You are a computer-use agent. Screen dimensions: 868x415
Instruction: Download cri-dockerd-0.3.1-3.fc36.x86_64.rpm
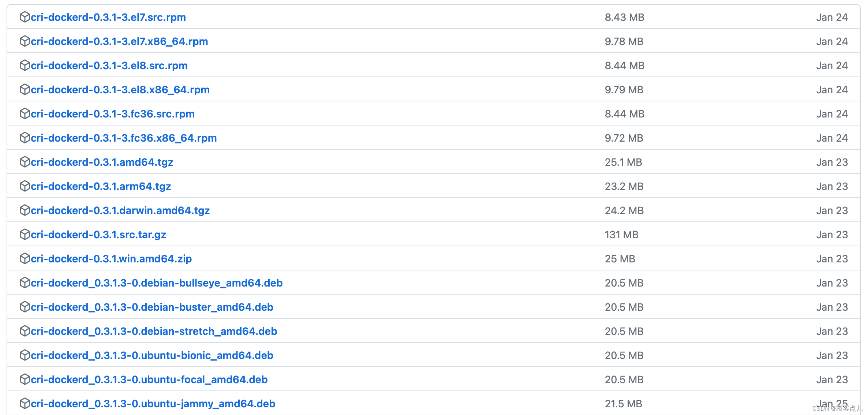tap(124, 138)
